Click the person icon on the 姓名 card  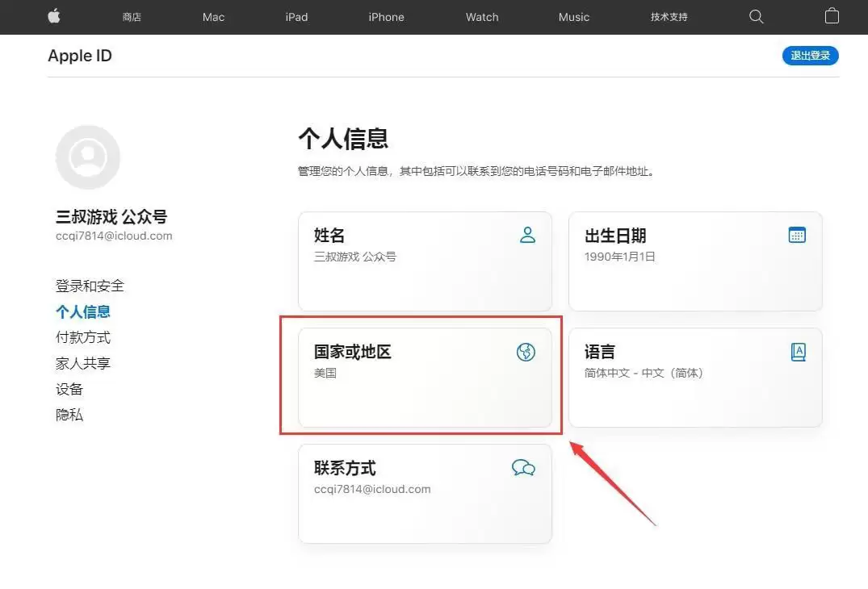point(527,235)
